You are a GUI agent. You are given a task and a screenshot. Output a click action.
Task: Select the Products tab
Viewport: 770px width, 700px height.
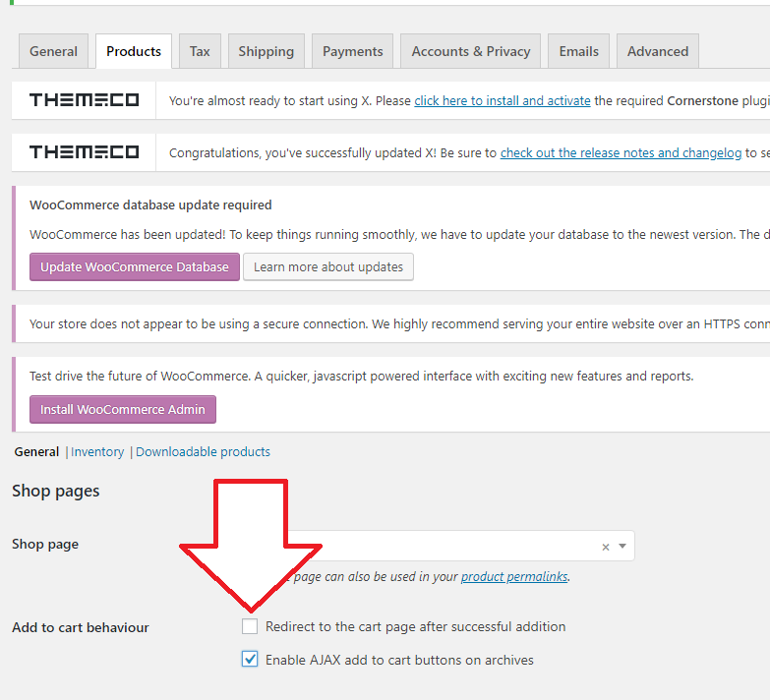[x=134, y=51]
